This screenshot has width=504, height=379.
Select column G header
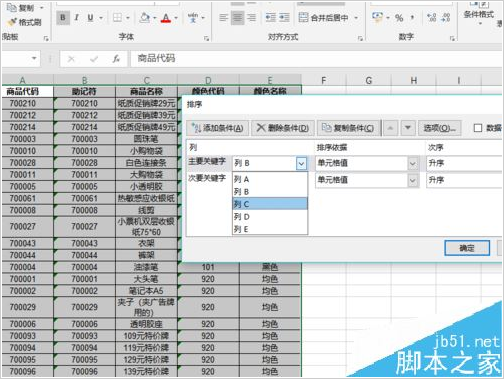click(x=368, y=80)
